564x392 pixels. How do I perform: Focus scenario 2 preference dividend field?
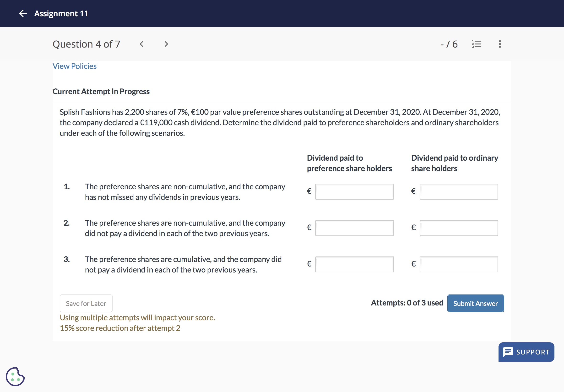354,228
